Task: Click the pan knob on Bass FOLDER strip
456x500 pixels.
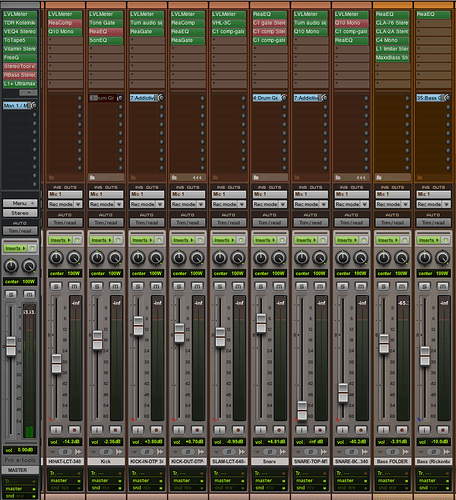Action: coord(384,258)
